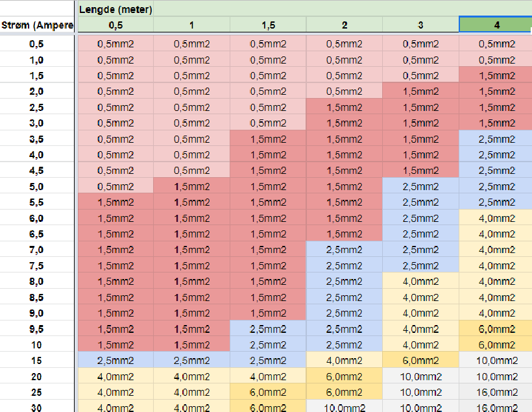
Task: Select the 10,0mm2 cell in the 15 ampere row
Action: click(496, 361)
